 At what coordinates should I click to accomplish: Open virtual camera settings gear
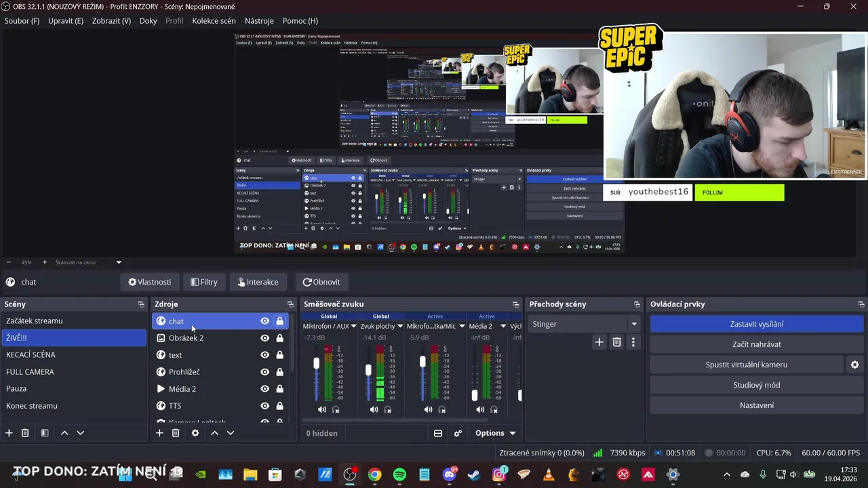click(x=854, y=365)
